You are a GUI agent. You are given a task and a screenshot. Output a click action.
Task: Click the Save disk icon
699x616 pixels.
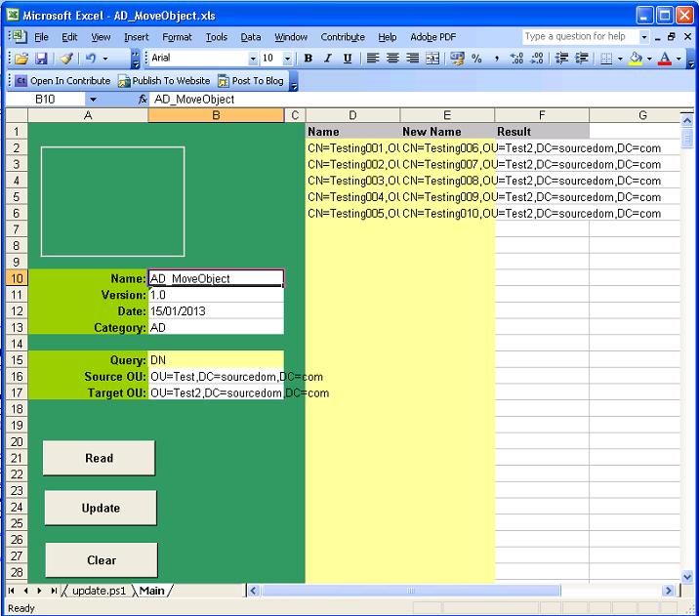click(41, 59)
